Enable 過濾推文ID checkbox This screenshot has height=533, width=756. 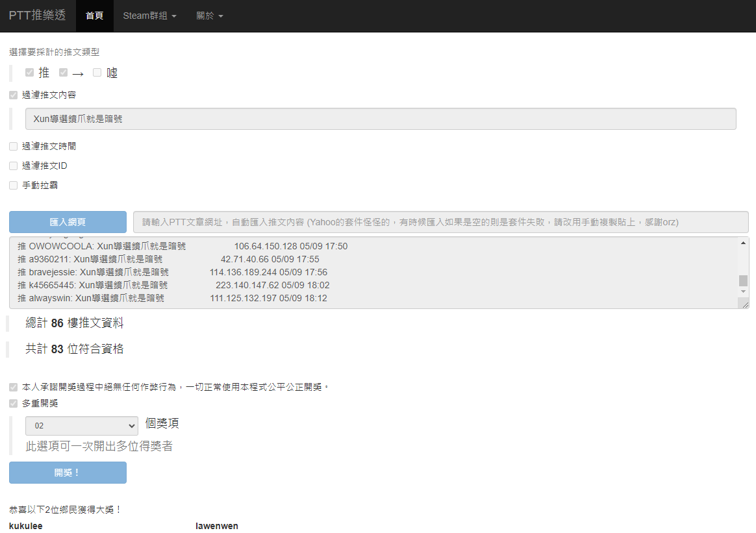click(14, 166)
